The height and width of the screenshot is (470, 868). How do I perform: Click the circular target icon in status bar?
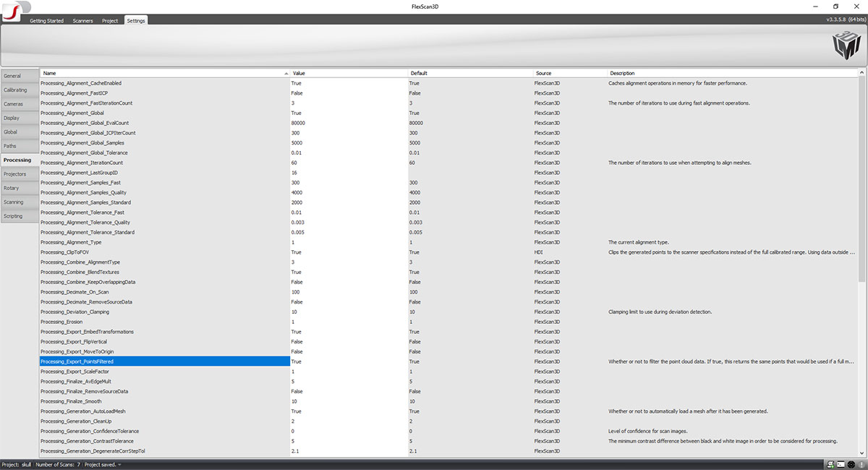[851, 464]
